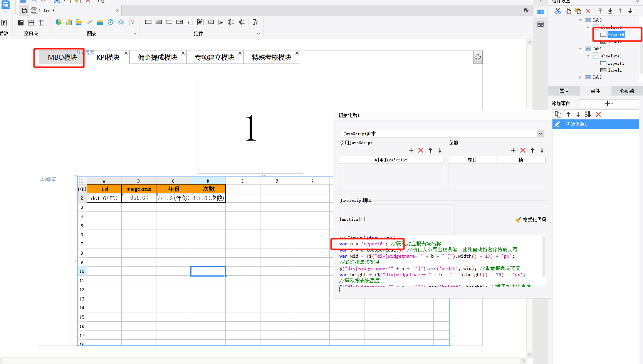Add a referenced JavaScript entry
This screenshot has height=364, width=643.
click(x=411, y=150)
